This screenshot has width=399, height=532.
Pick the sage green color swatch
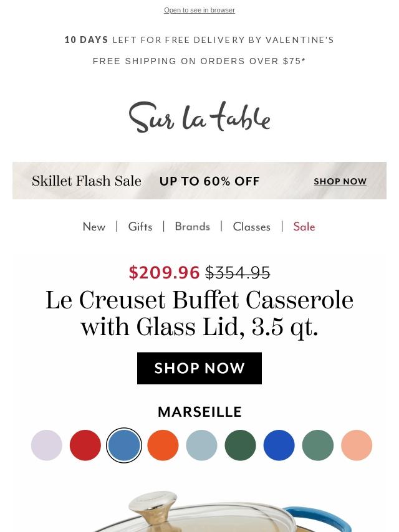point(318,445)
